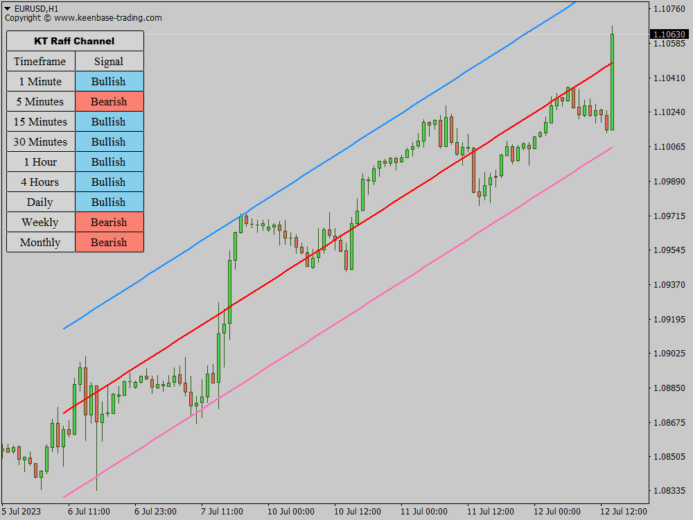Viewport: 693px width, 520px height.
Task: Click the 1.08850 price axis label
Action: tap(669, 388)
